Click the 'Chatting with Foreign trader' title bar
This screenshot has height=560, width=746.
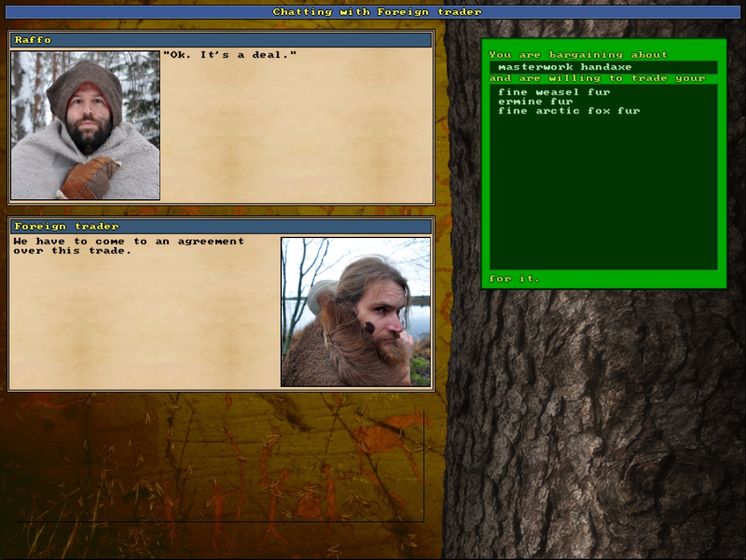pyautogui.click(x=373, y=12)
